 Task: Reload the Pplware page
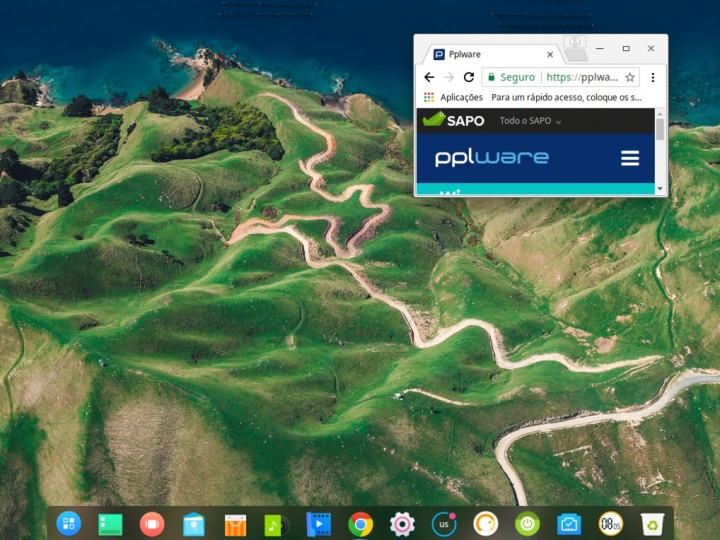click(468, 77)
